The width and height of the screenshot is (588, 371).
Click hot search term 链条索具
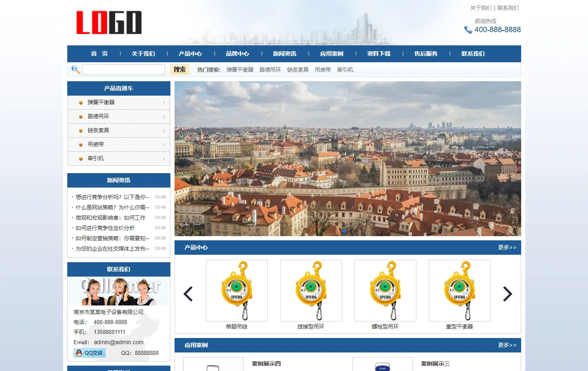pos(298,70)
